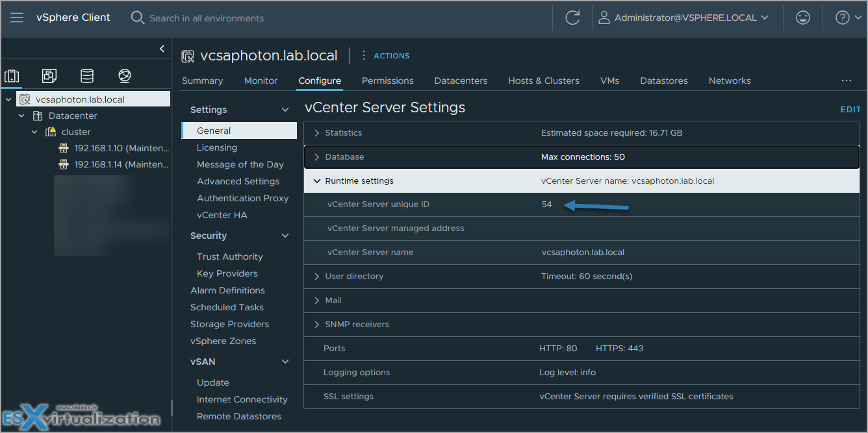Select Key Providers
Screen dimensions: 868x433
click(x=227, y=273)
